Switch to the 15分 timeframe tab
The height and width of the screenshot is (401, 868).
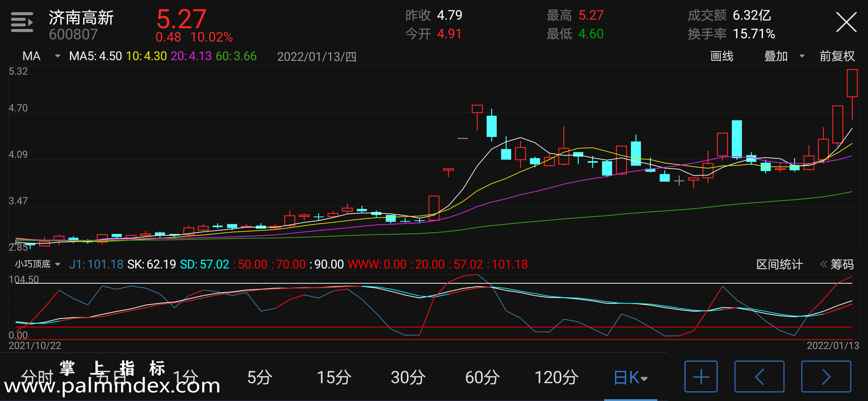tap(334, 377)
